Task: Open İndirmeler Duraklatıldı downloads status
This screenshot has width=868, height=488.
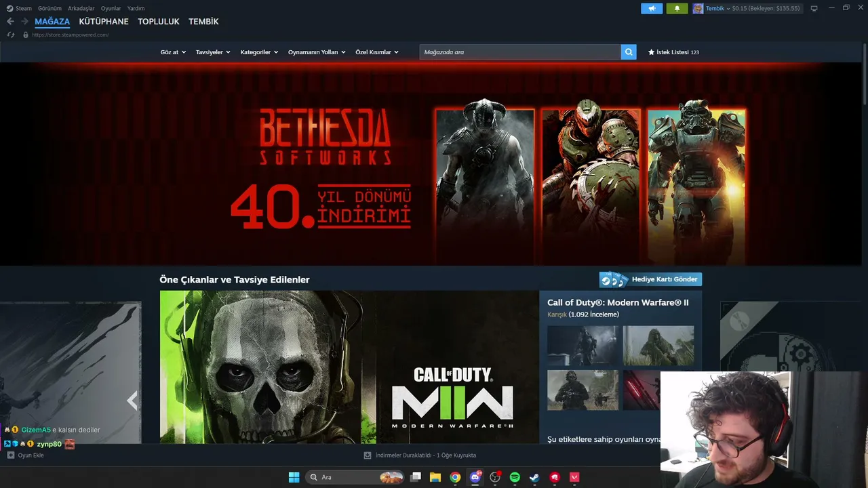Action: tap(420, 455)
